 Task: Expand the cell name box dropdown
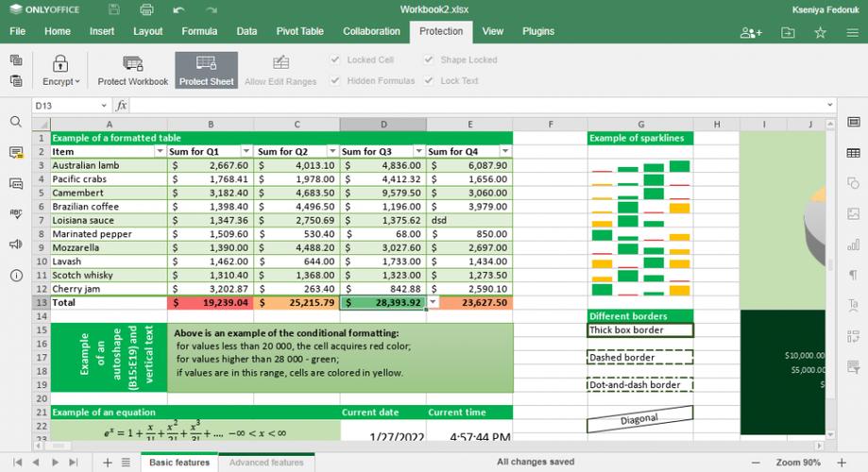click(104, 105)
